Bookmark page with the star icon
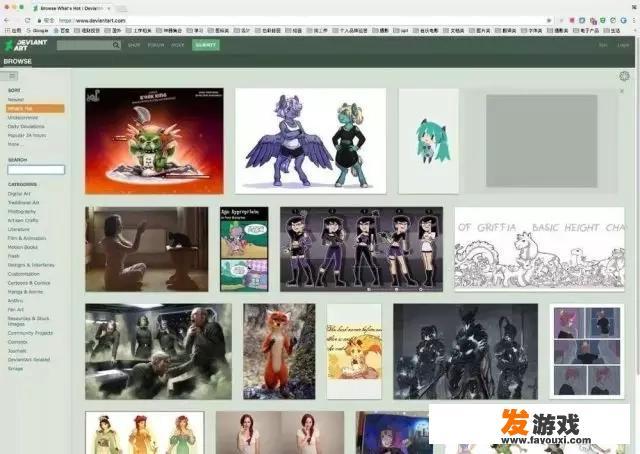 pos(549,20)
